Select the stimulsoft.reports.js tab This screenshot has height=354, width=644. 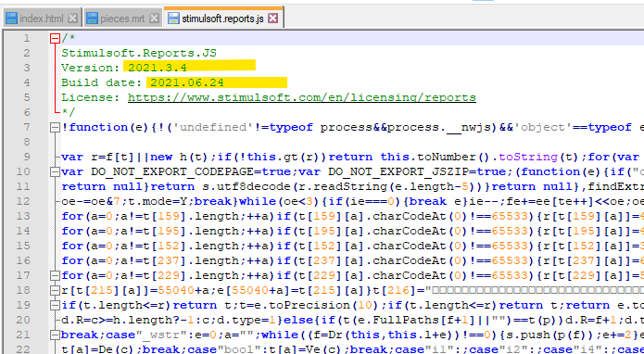pyautogui.click(x=222, y=19)
